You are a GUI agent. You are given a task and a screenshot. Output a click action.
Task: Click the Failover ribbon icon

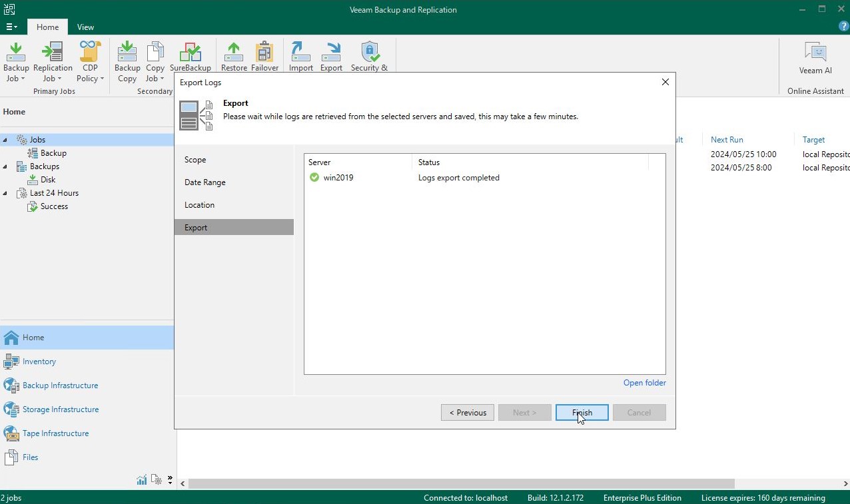264,57
